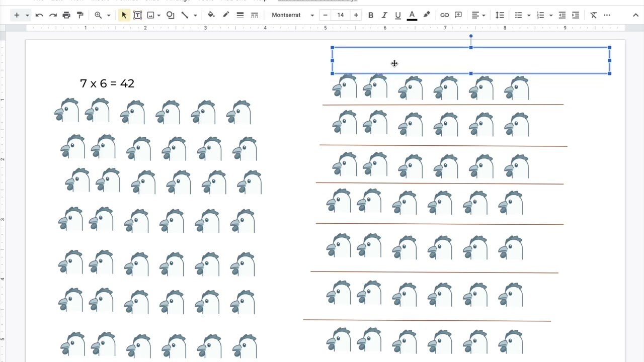Open the new slide layout dropdown arrow
644x362 pixels.
[27, 15]
